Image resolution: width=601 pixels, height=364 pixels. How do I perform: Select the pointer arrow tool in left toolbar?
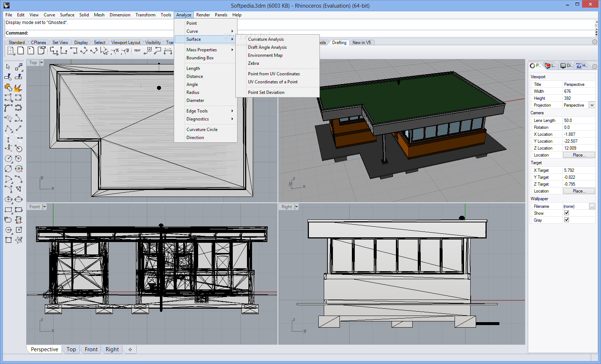click(x=8, y=67)
